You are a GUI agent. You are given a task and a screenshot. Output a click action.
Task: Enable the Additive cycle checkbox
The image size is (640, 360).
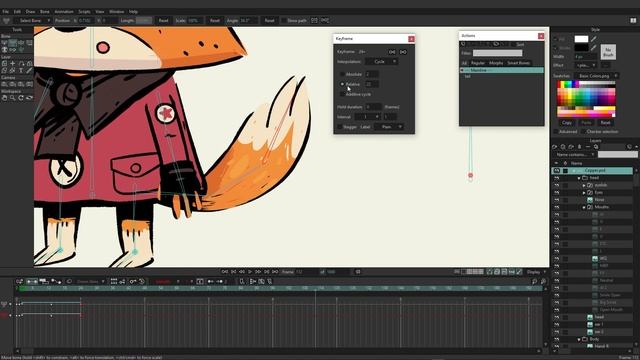342,94
